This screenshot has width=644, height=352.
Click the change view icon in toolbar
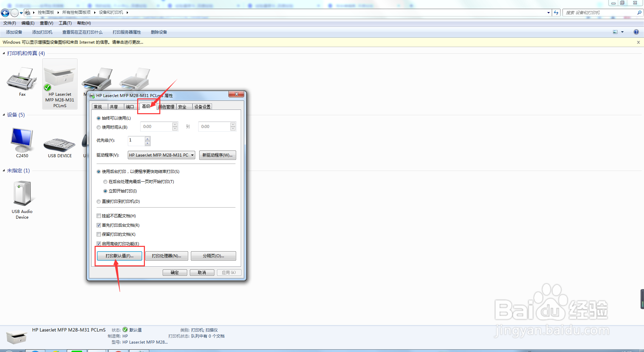point(615,32)
